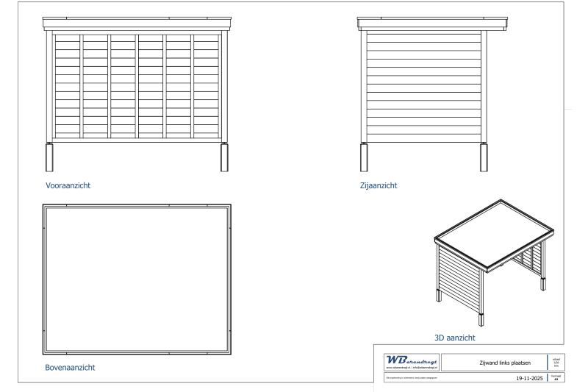Select the front view left support post
The height and width of the screenshot is (392, 588).
coord(50,157)
